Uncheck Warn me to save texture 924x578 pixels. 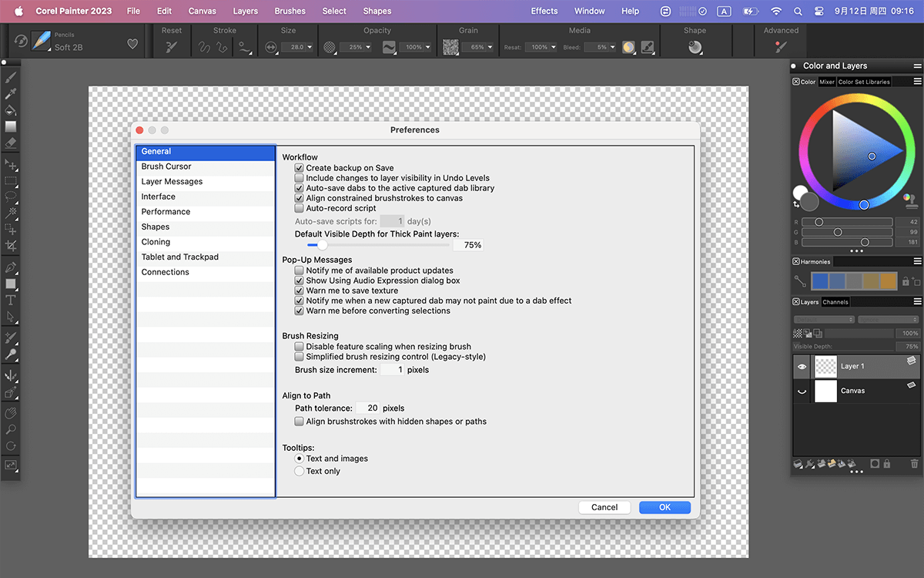click(x=300, y=291)
